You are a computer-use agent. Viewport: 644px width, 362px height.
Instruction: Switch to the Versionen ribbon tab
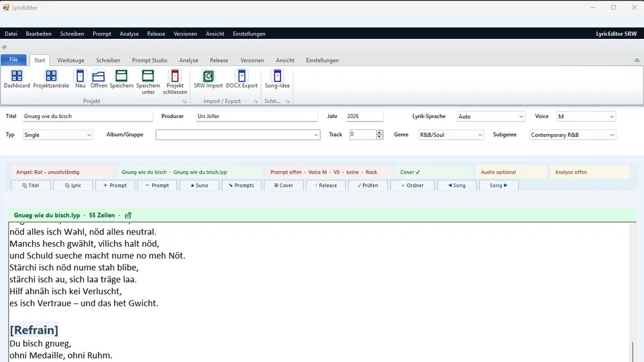point(252,60)
